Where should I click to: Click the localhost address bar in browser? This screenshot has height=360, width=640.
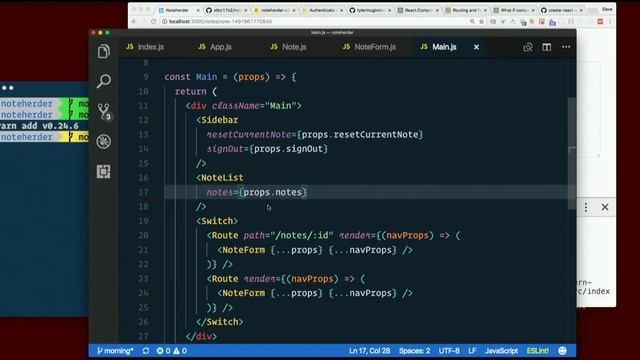point(314,21)
